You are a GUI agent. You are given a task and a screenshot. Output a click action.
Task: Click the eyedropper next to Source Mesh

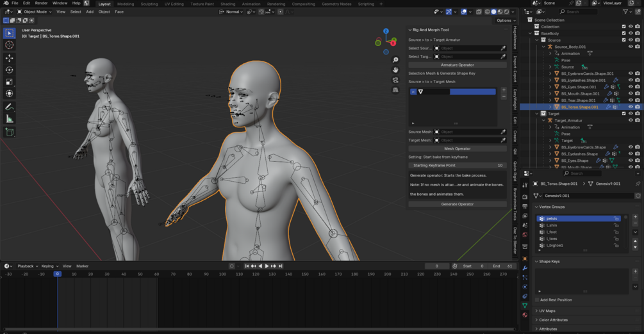coord(503,132)
